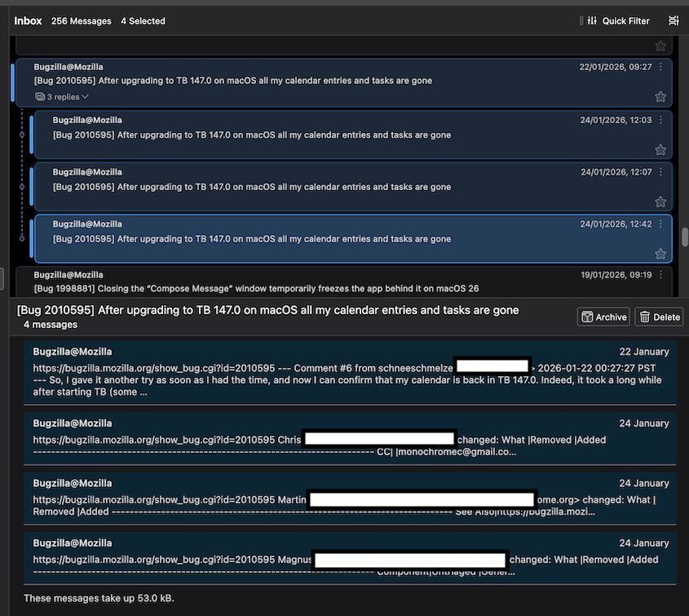
Task: Click the 4 Selected label
Action: tap(143, 21)
